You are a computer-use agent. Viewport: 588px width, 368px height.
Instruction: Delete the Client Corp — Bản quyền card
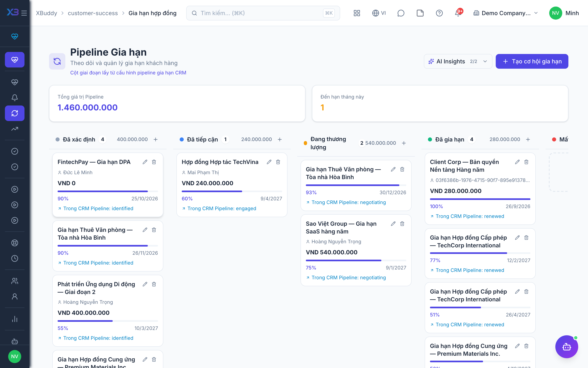tap(526, 162)
